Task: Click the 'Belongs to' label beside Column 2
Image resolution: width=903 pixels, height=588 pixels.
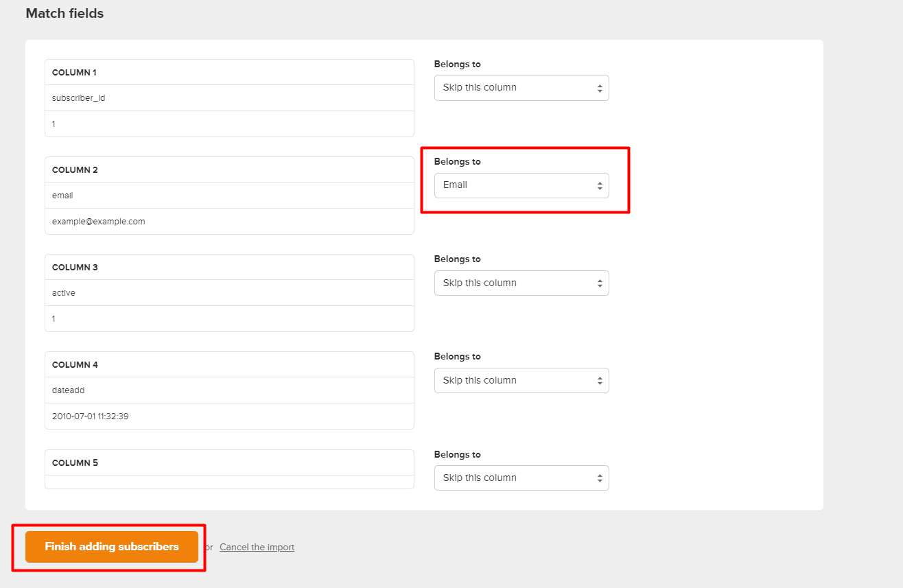Action: (x=457, y=162)
